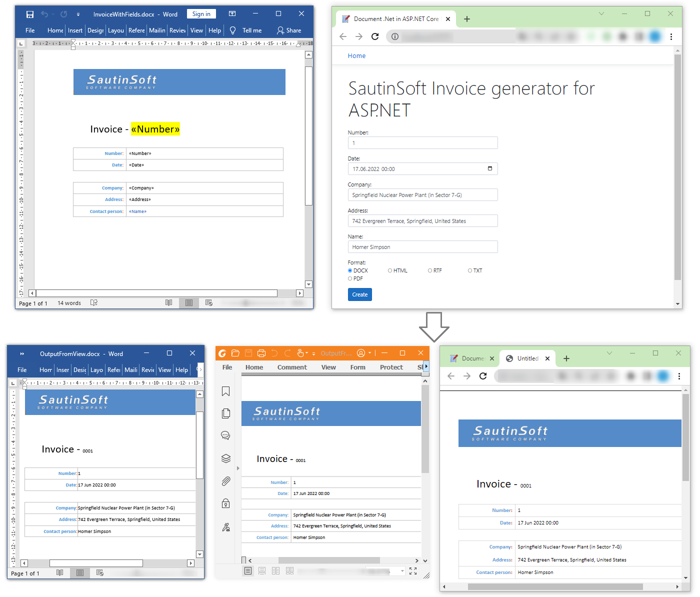
Task: Select the PDF output format
Action: [350, 278]
